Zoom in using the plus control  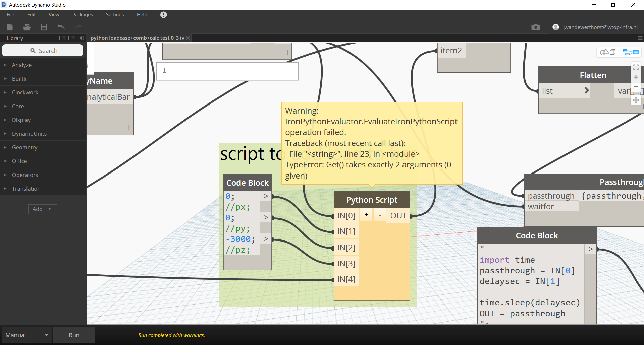point(636,77)
